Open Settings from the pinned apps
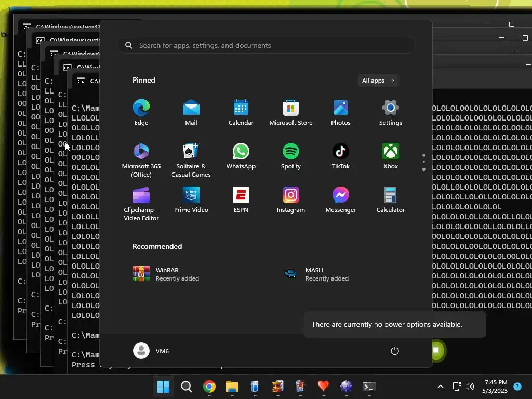Image resolution: width=532 pixels, height=399 pixels. click(x=391, y=113)
